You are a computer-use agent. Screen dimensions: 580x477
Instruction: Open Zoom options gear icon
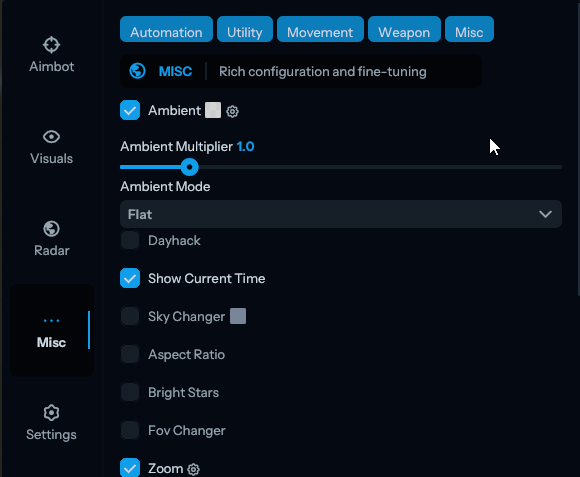(x=193, y=469)
